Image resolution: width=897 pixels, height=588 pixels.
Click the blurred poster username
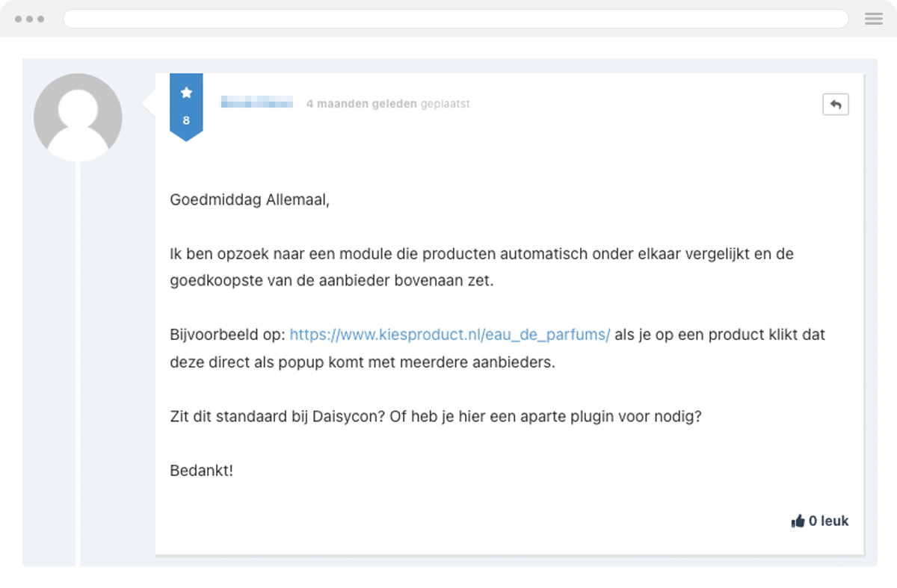point(255,103)
